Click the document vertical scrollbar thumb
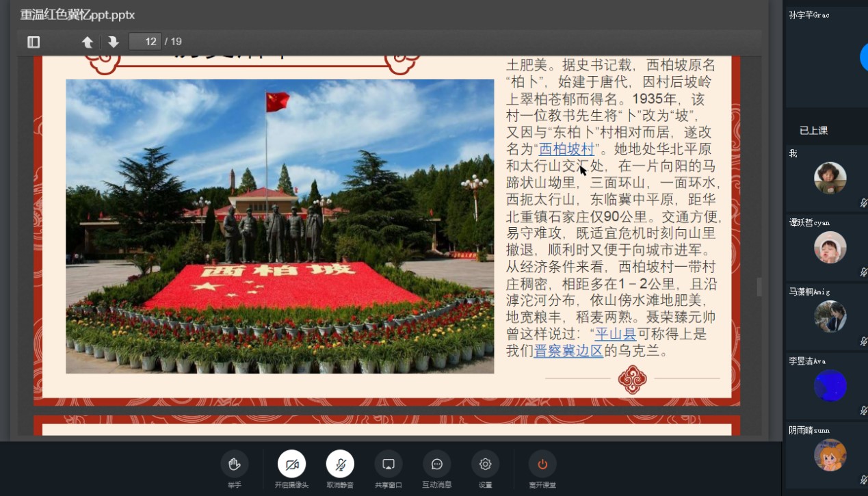Image resolution: width=868 pixels, height=496 pixels. pyautogui.click(x=759, y=287)
